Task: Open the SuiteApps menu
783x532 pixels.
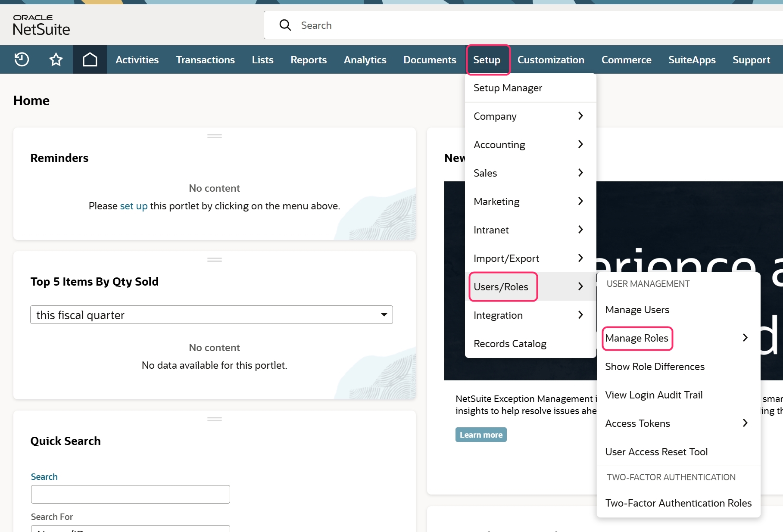Action: (692, 59)
